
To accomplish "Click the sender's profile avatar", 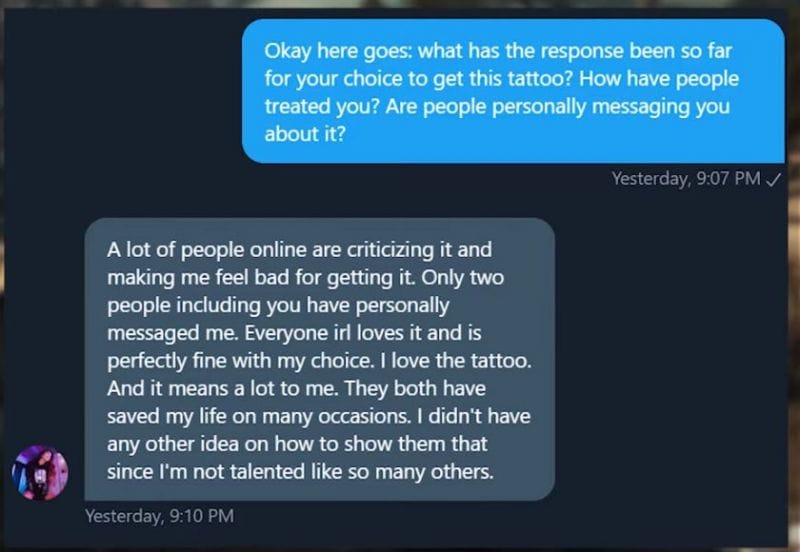I will (39, 473).
